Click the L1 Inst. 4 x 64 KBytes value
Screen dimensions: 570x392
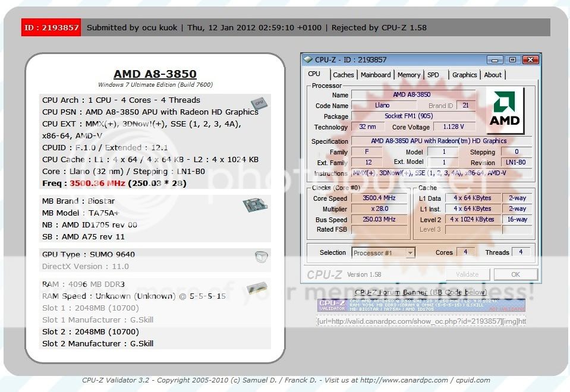[472, 208]
